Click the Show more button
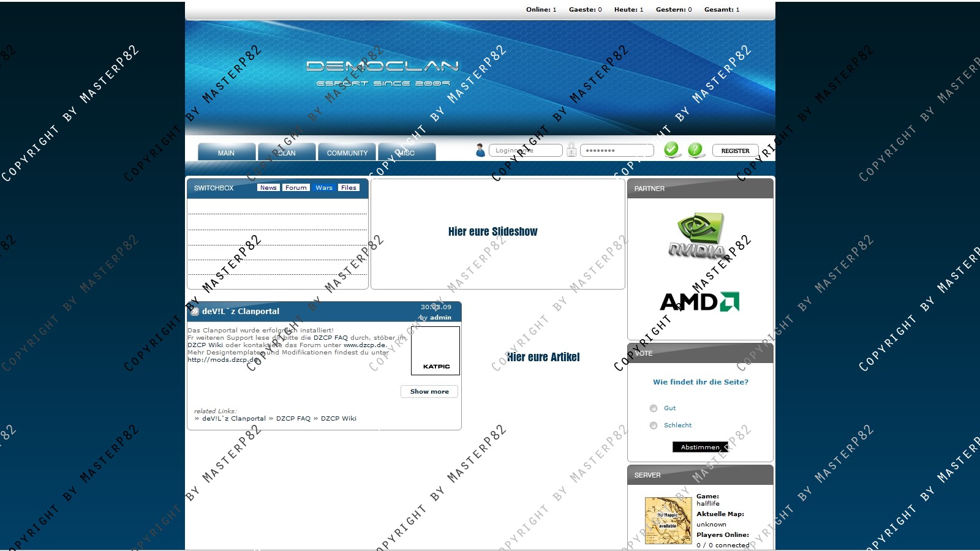The height and width of the screenshot is (551, 980). tap(429, 391)
